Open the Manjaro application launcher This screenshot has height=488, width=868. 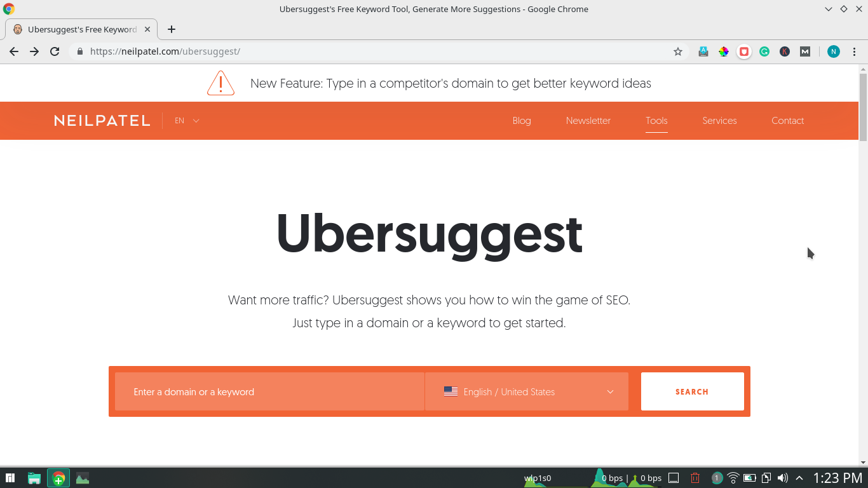coord(10,478)
